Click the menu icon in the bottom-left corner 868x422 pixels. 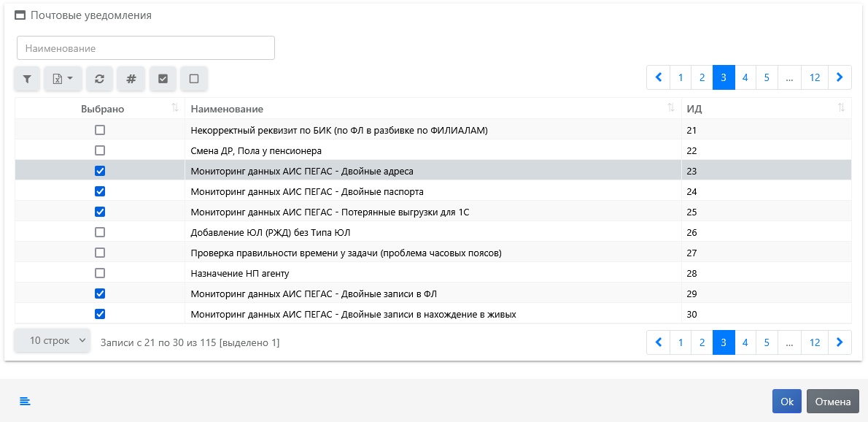point(25,401)
